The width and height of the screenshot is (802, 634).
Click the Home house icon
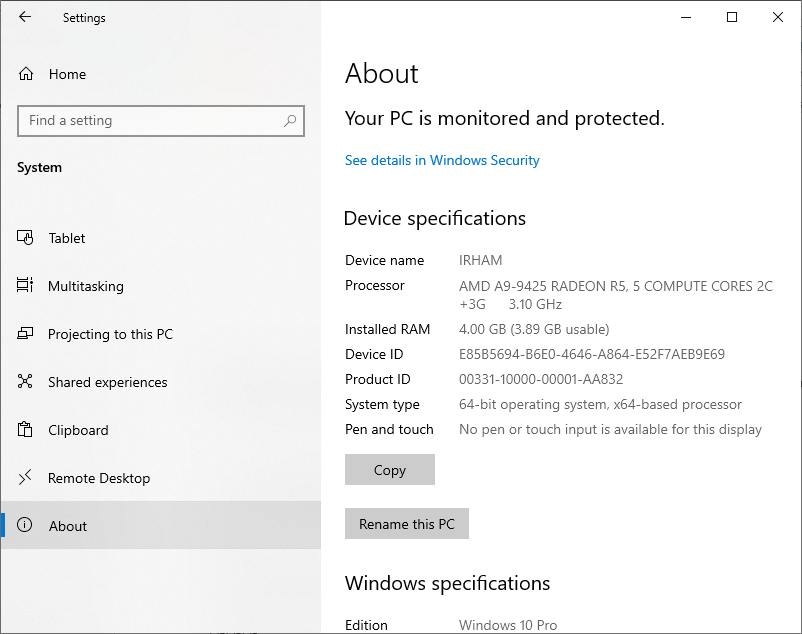(x=26, y=74)
